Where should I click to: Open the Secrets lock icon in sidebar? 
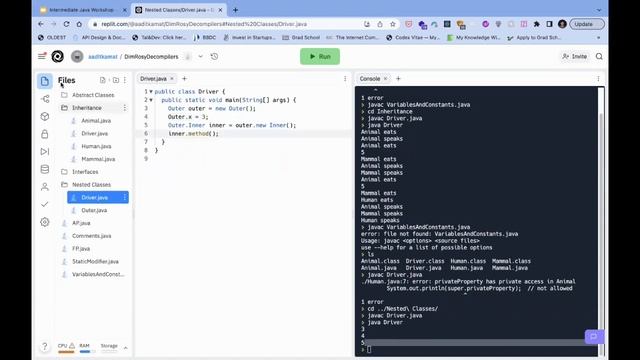click(45, 134)
